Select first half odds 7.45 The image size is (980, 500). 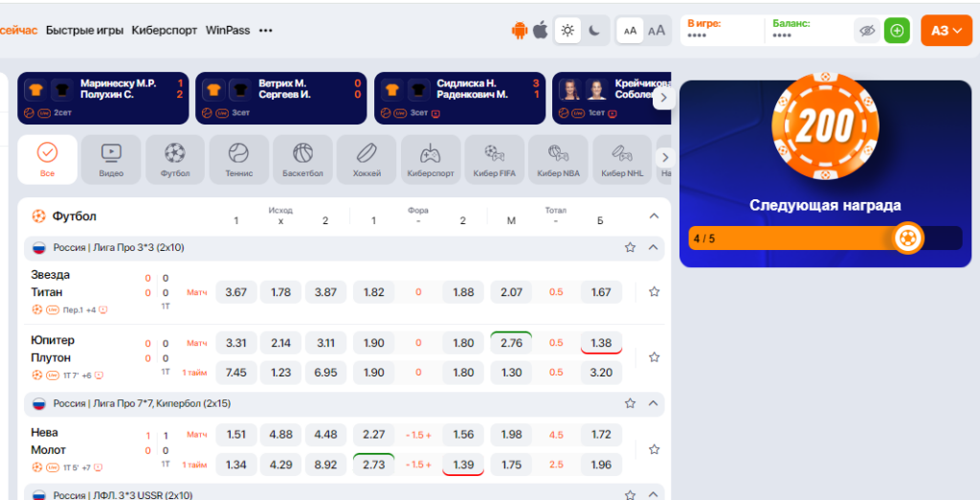(236, 373)
